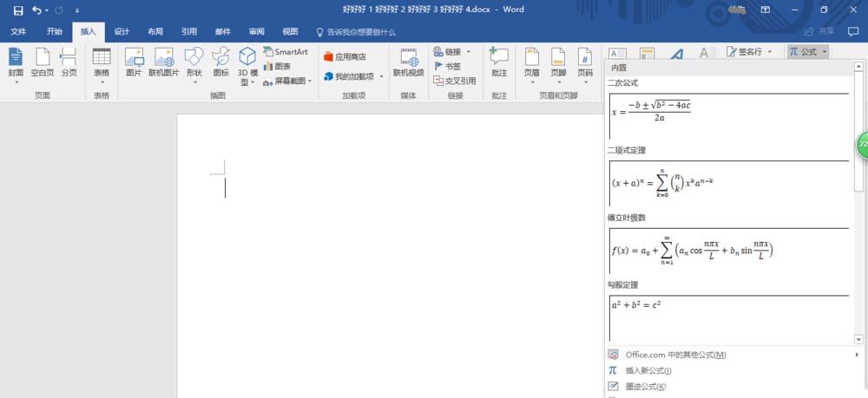868x398 pixels.
Task: Insert SmartArt graphic
Action: point(286,52)
